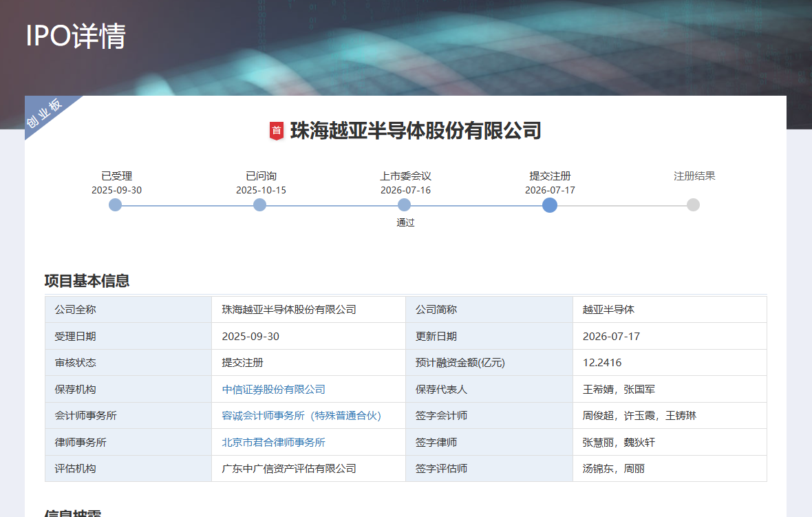
Task: Select the 已问询 timeline node
Action: [x=259, y=205]
